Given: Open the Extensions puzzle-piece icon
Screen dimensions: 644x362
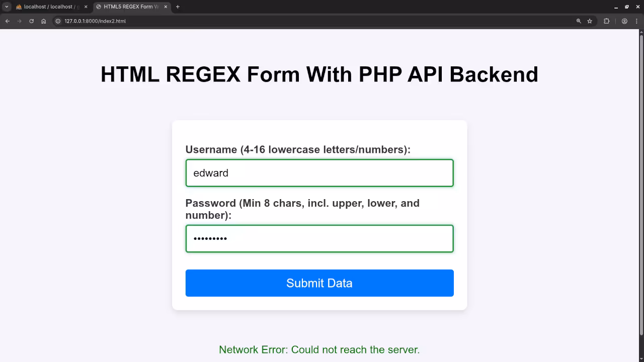Looking at the screenshot, I should (x=606, y=21).
